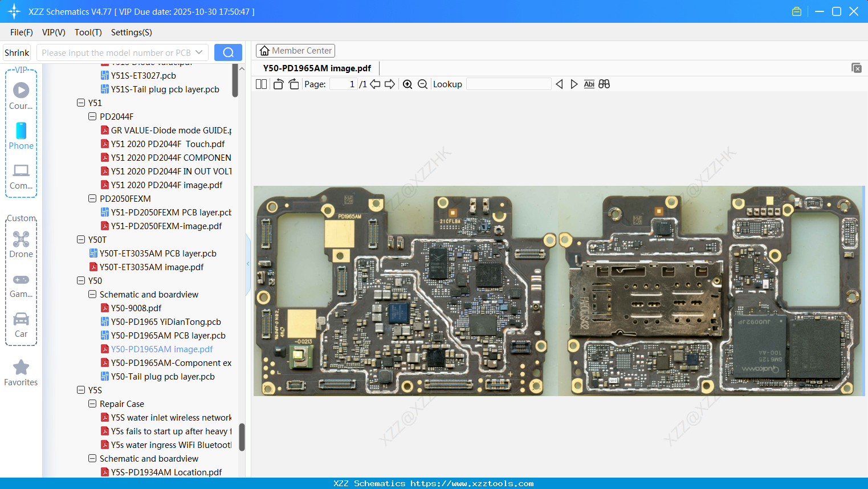Click the binoculars search icon
The width and height of the screenshot is (868, 489).
pyautogui.click(x=604, y=84)
